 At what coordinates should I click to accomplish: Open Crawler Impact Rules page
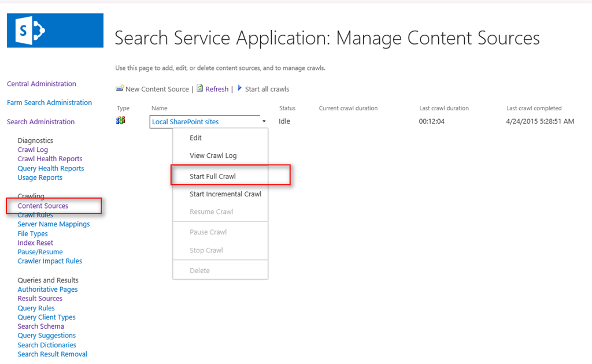tap(50, 261)
